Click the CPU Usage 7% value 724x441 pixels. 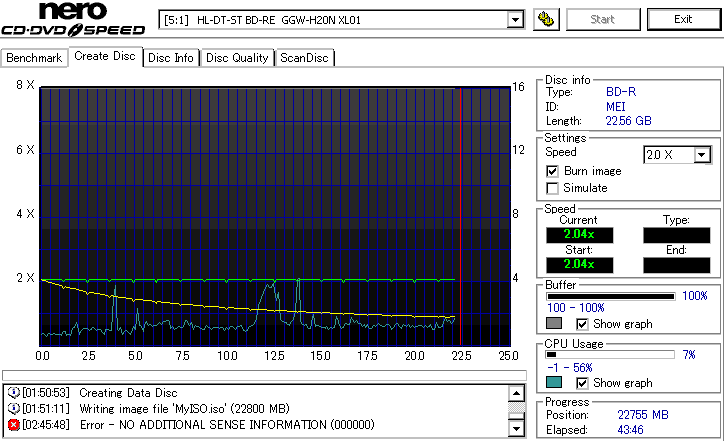pyautogui.click(x=689, y=355)
